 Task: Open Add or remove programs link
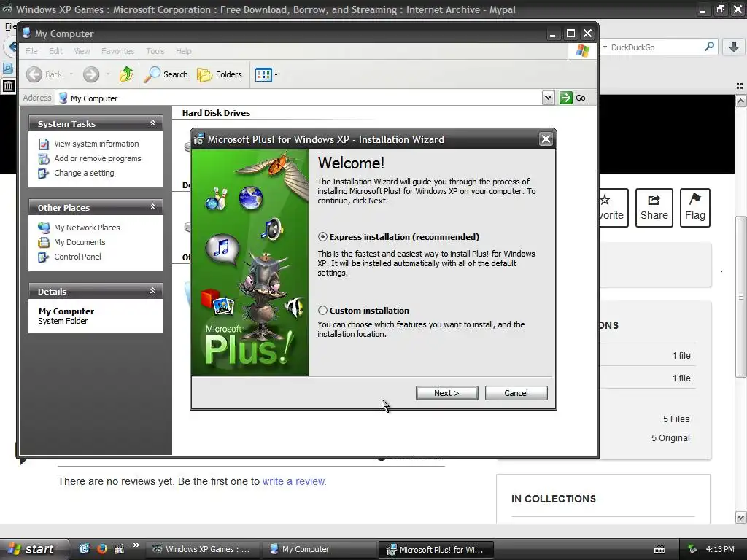(x=97, y=158)
